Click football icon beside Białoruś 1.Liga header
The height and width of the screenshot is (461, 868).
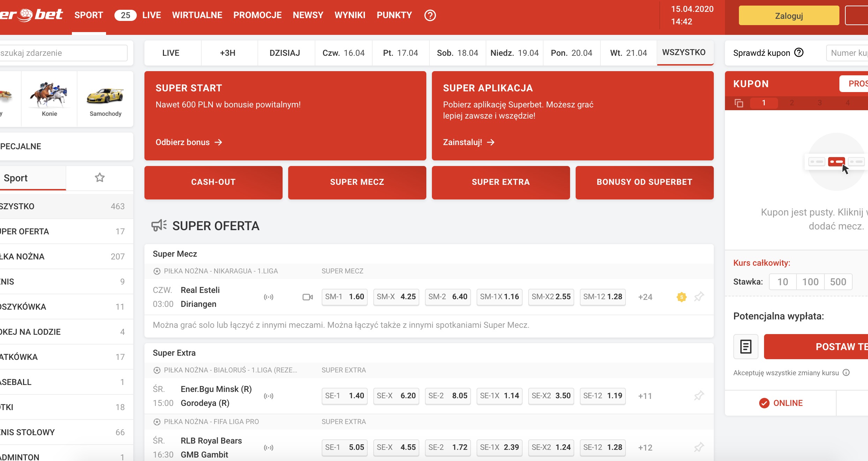(x=157, y=370)
